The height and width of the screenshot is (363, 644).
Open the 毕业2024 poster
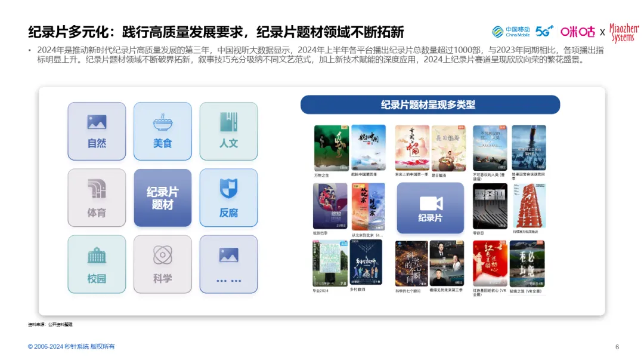tap(330, 263)
